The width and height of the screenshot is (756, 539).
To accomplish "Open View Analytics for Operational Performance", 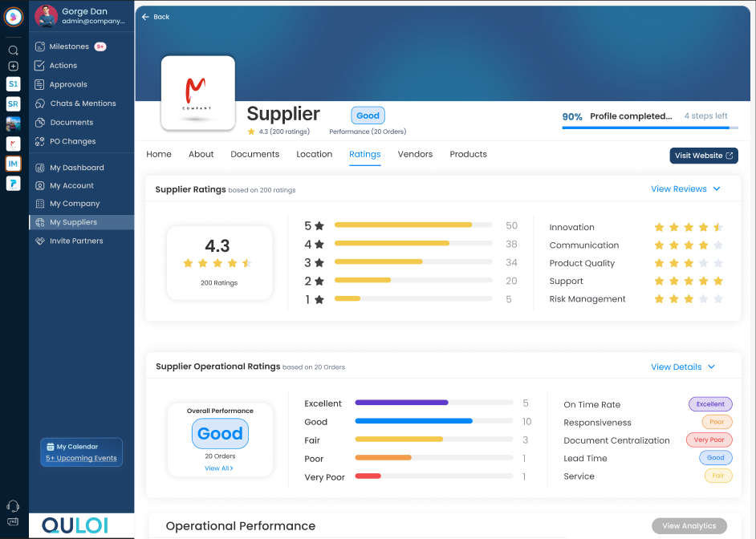I will click(689, 525).
